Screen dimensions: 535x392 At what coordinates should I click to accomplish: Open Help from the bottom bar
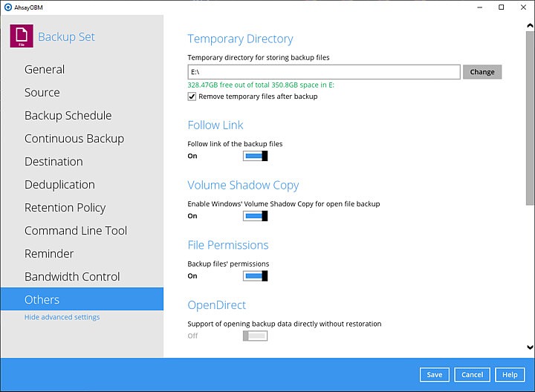click(x=510, y=375)
